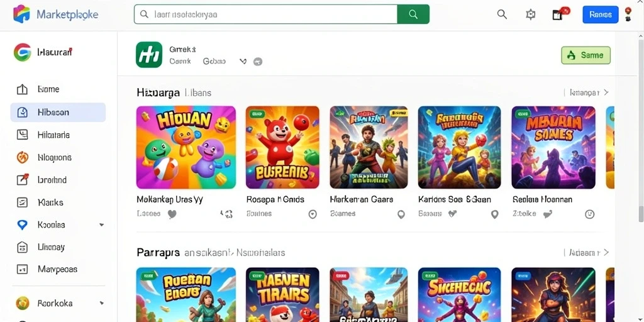644x322 pixels.
Task: Open the Home sidebar item
Action: click(58, 89)
